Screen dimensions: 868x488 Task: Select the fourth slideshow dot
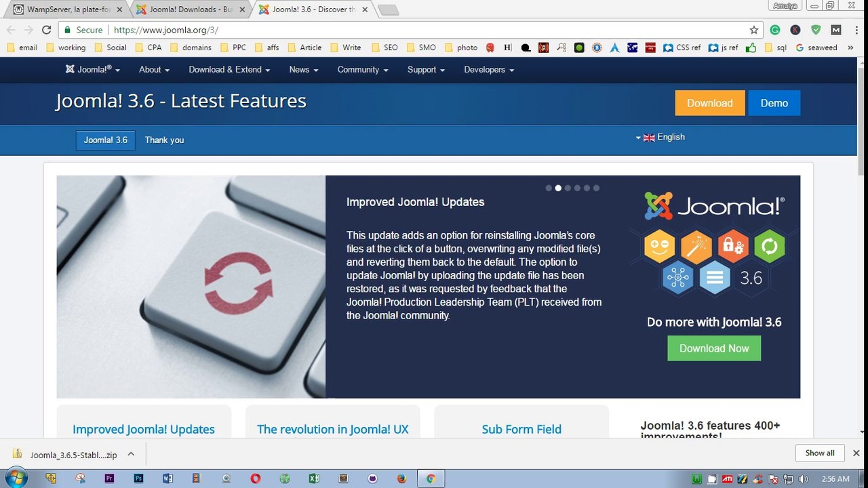pyautogui.click(x=577, y=188)
